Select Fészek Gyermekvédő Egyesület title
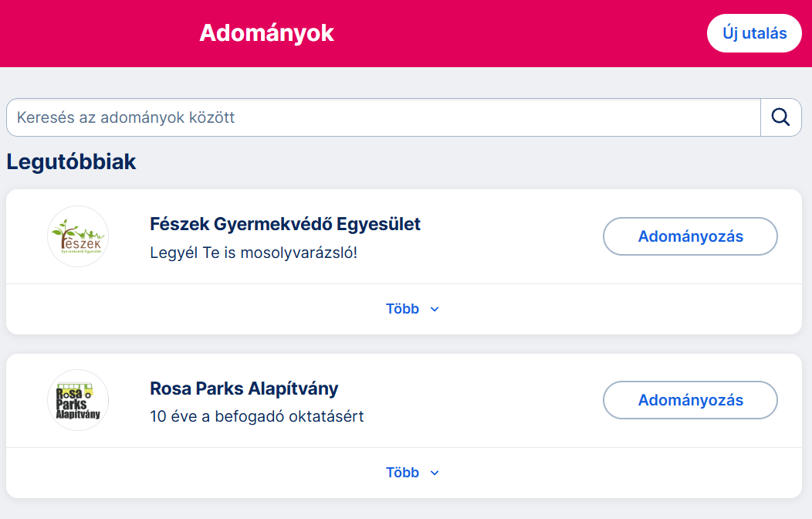This screenshot has height=519, width=812. [285, 224]
